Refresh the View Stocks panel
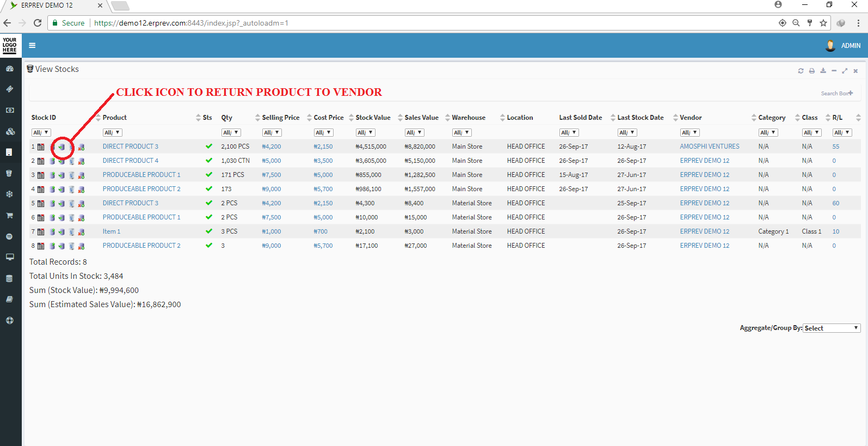The width and height of the screenshot is (868, 446). [801, 71]
